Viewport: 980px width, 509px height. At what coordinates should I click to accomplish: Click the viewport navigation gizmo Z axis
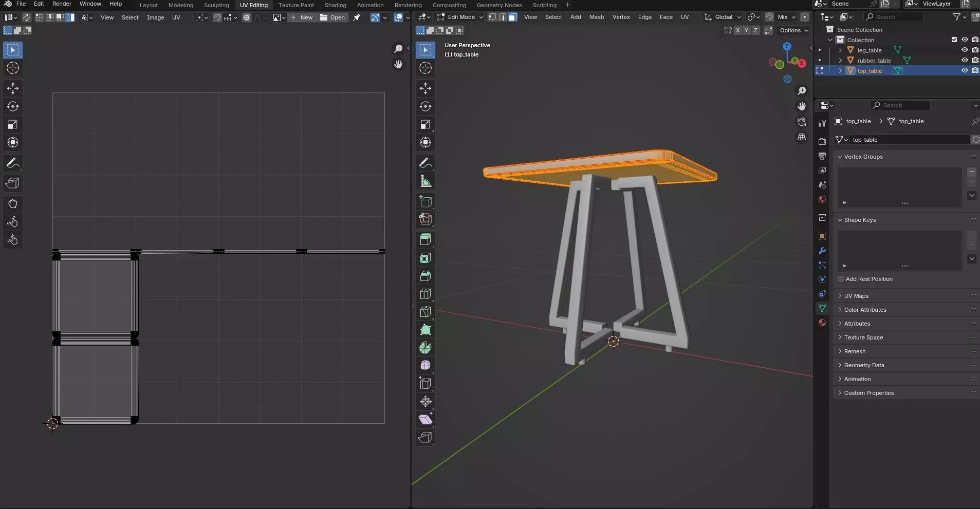click(787, 46)
